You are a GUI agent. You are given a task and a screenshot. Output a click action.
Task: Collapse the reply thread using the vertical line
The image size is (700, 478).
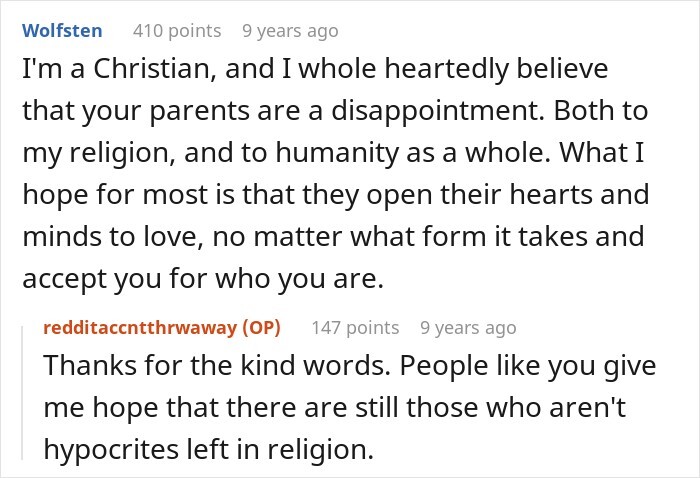(x=22, y=393)
